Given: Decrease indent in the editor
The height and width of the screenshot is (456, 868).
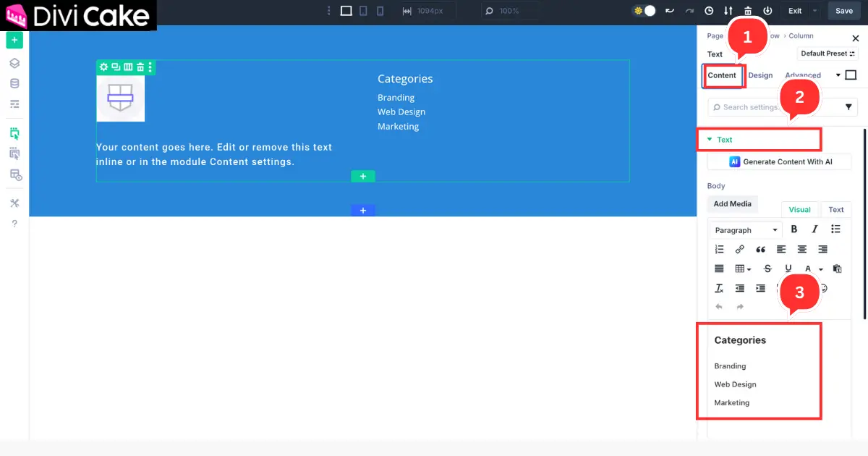Looking at the screenshot, I should (x=739, y=288).
